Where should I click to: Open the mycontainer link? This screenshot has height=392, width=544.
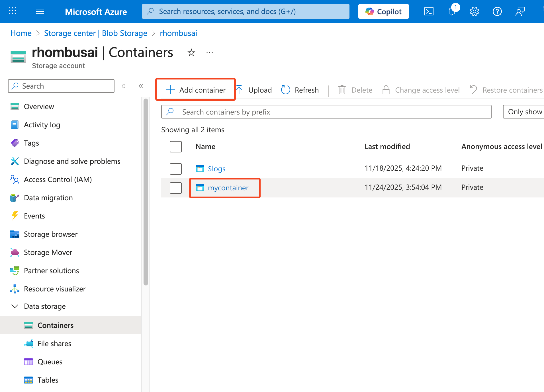(x=228, y=188)
